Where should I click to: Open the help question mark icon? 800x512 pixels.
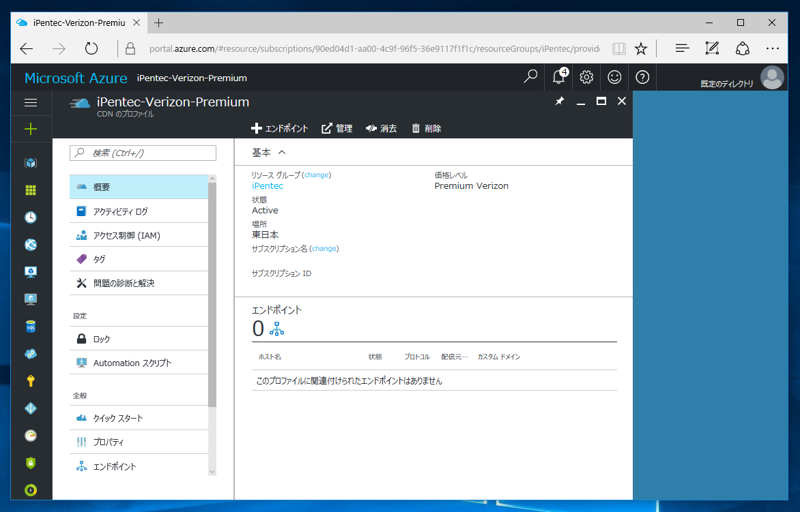642,77
